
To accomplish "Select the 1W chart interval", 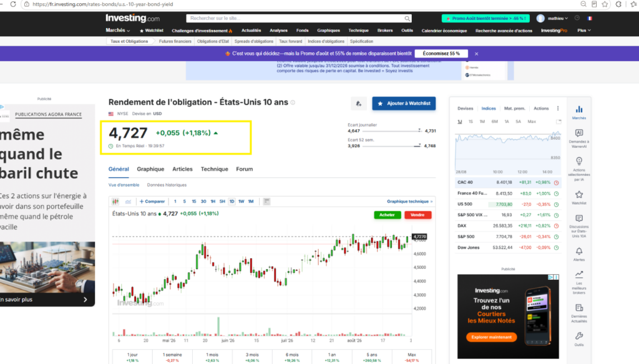I will (241, 201).
